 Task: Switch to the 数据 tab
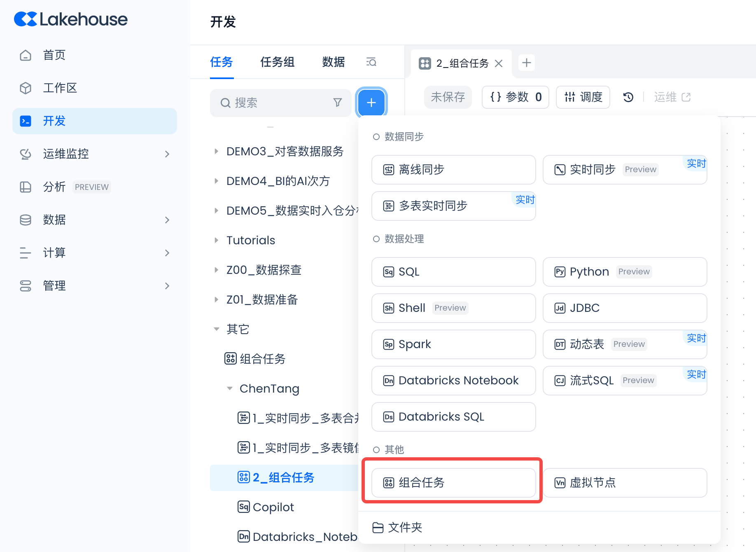(x=333, y=62)
